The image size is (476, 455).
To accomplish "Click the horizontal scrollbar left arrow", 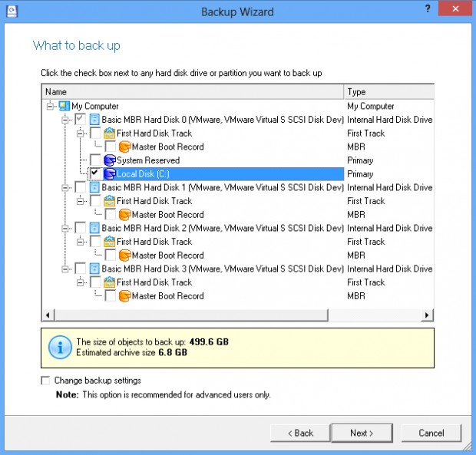I will click(x=48, y=315).
